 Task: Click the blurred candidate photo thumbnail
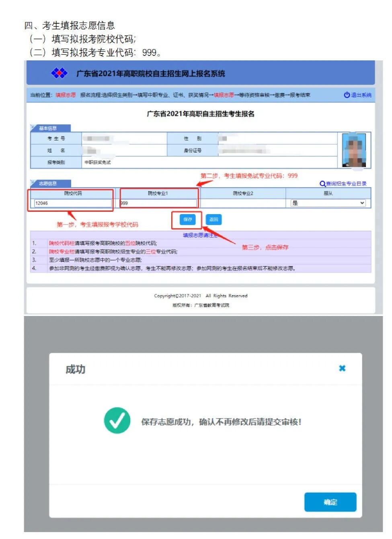(x=354, y=150)
